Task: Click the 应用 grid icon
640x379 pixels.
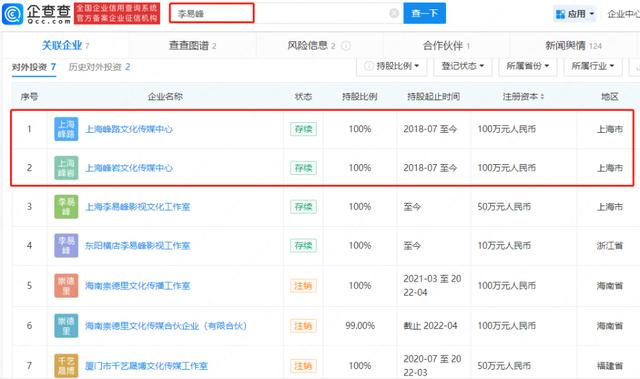Action: 560,14
